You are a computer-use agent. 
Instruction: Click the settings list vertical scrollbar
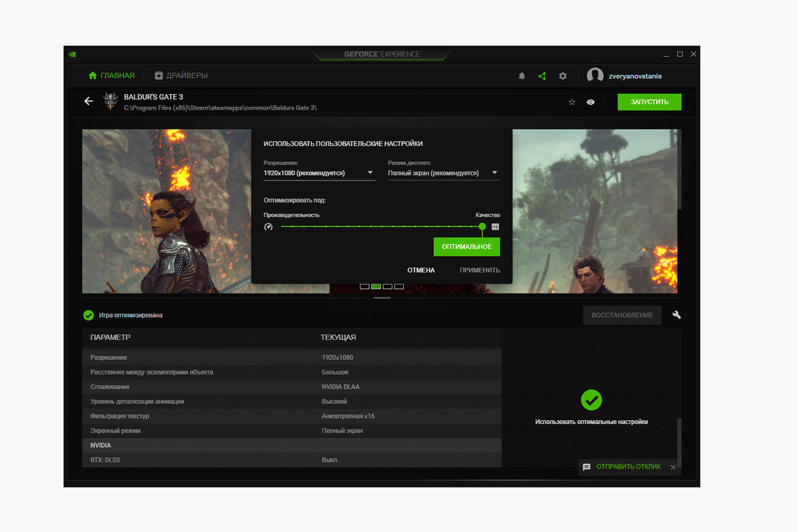[679, 442]
